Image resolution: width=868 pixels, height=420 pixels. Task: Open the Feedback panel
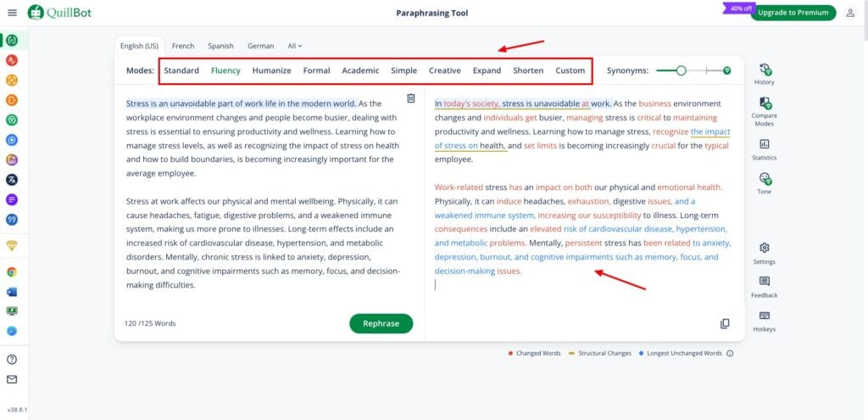coord(765,287)
